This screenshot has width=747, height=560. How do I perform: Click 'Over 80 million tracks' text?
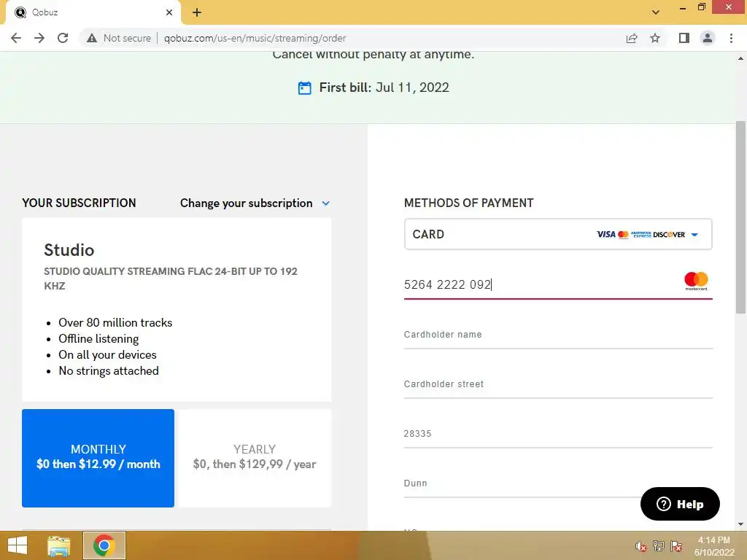click(115, 323)
